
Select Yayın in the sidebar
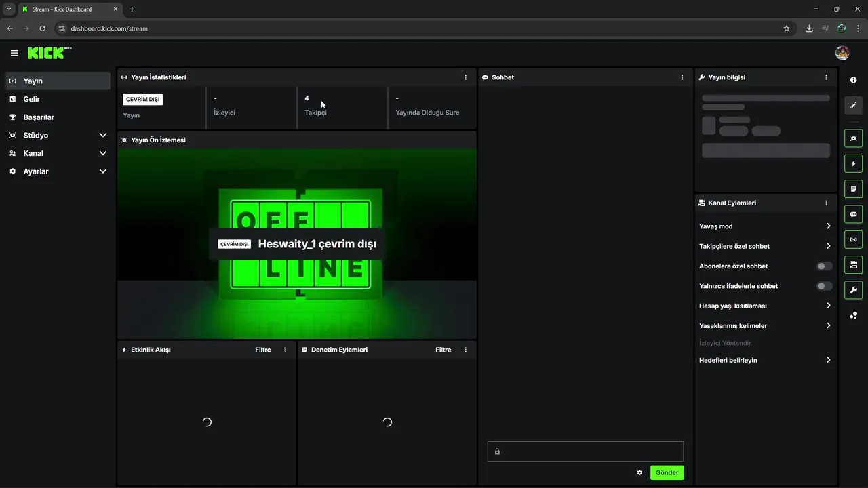(58, 81)
